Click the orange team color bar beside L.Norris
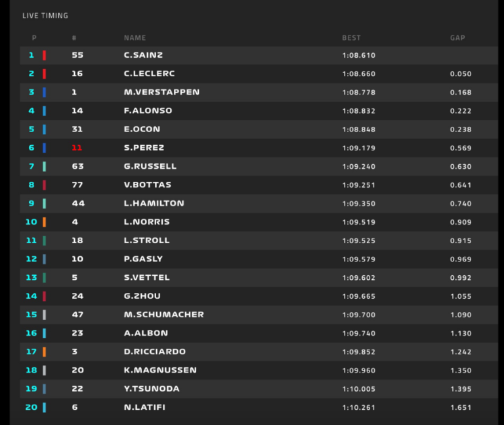 point(44,222)
